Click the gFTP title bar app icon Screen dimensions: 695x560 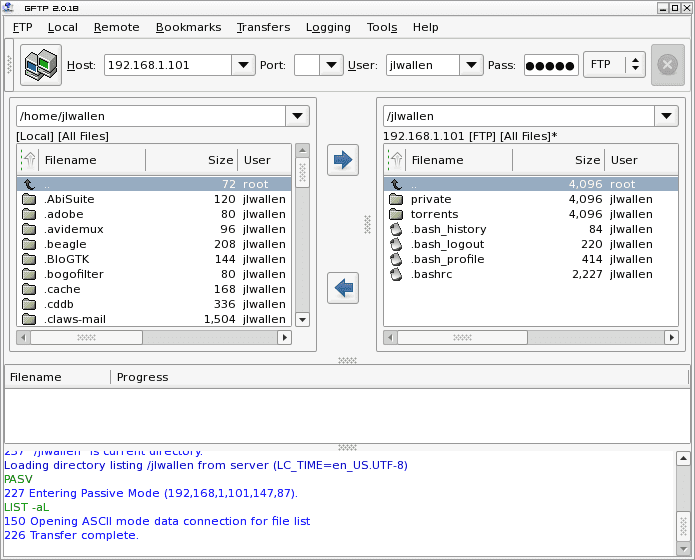[8, 8]
